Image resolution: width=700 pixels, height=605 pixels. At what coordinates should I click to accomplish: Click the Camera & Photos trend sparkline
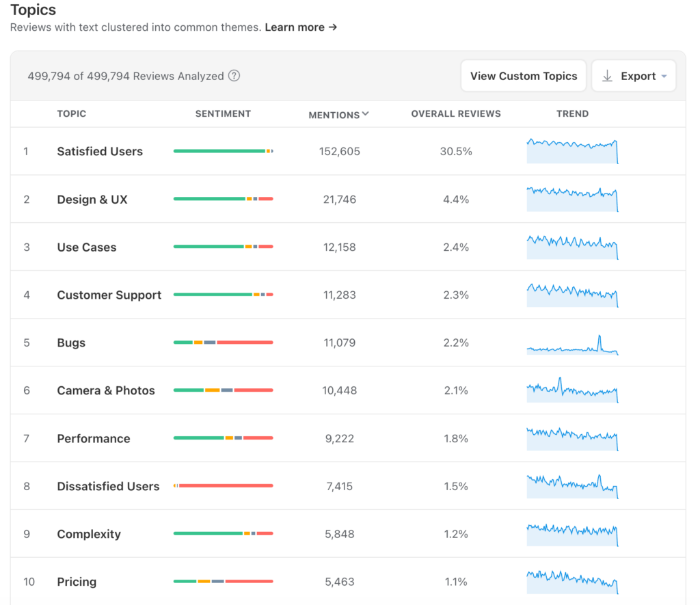pyautogui.click(x=572, y=391)
